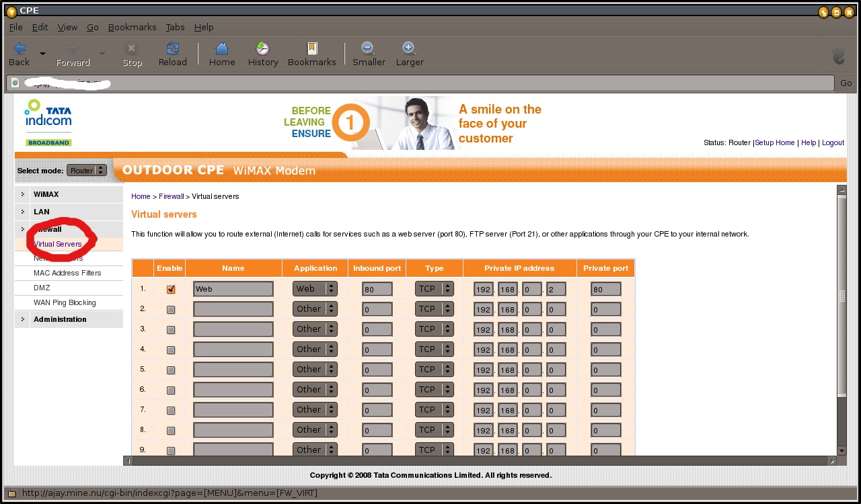Check the Enable checkbox for row 2
This screenshot has height=504, width=861.
[171, 310]
